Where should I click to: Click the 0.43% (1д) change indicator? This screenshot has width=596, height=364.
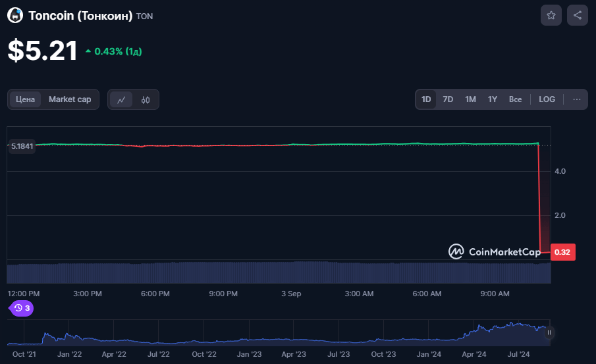[114, 51]
